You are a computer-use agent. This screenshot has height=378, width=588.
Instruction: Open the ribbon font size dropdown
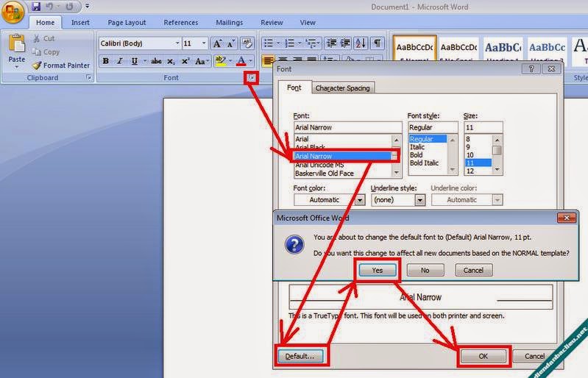[x=204, y=43]
